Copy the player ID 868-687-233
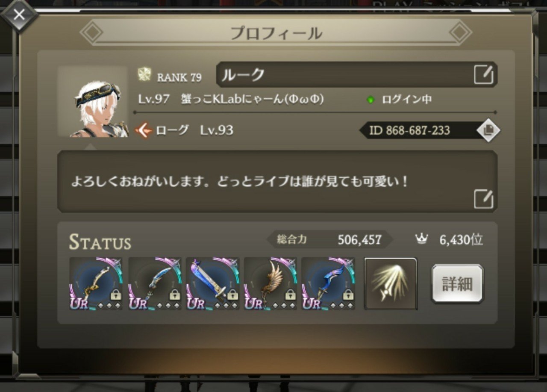Viewport: 547px width, 392px height. [x=488, y=130]
